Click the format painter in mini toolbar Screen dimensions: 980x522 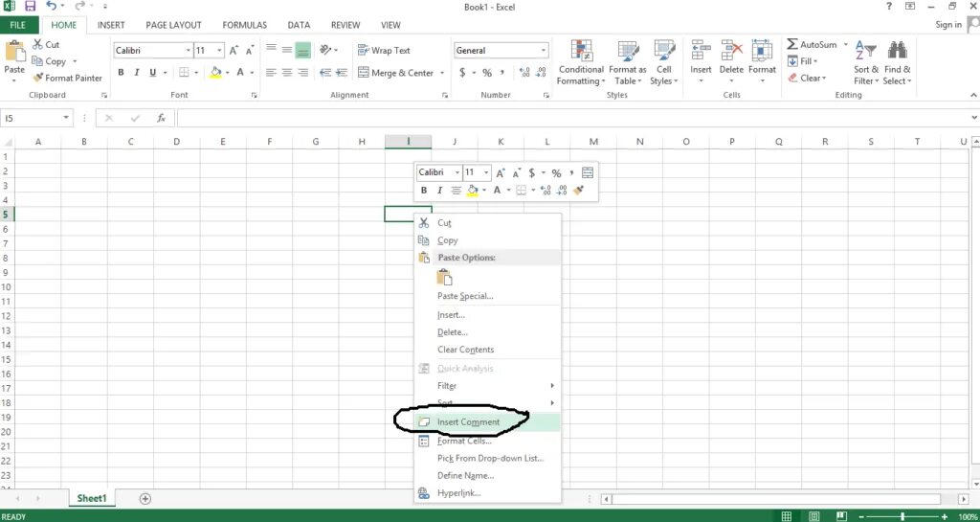[x=578, y=190]
